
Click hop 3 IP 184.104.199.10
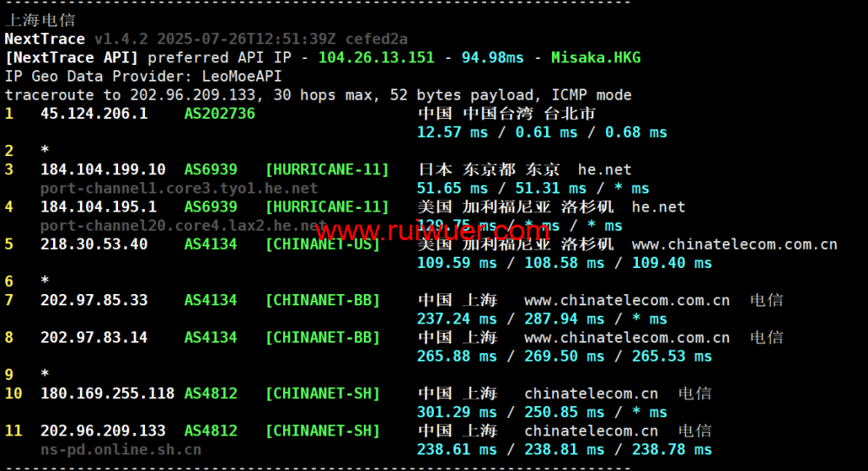coord(102,170)
